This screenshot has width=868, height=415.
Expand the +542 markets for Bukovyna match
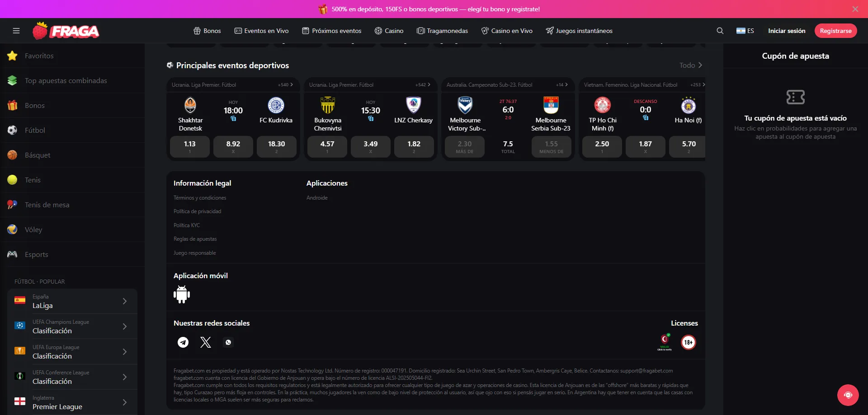coord(423,85)
